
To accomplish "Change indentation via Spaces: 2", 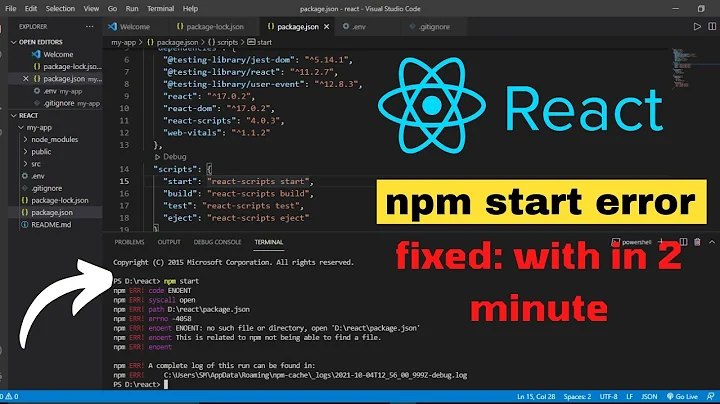I will pyautogui.click(x=577, y=396).
